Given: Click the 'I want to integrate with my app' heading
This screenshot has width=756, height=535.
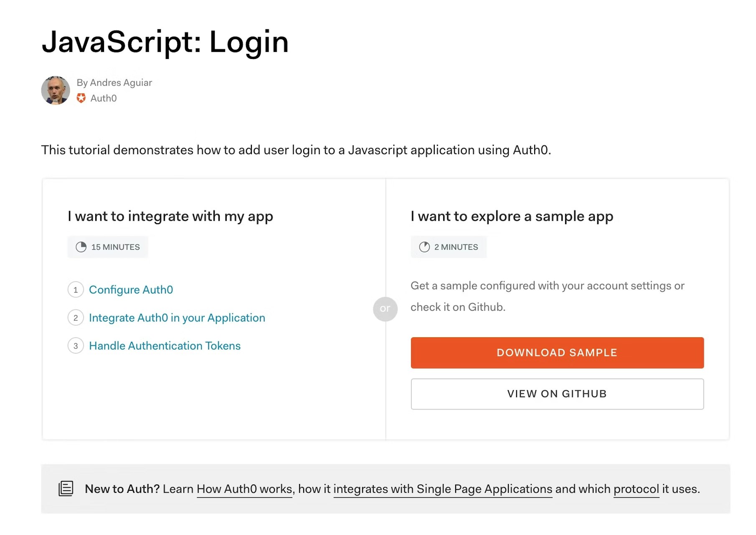Looking at the screenshot, I should (170, 217).
